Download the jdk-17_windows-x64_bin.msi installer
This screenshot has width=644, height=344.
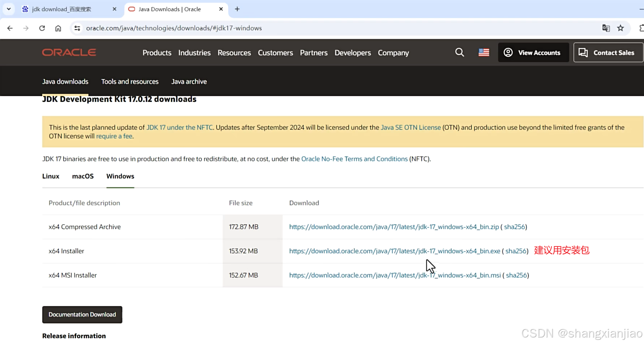(395, 275)
